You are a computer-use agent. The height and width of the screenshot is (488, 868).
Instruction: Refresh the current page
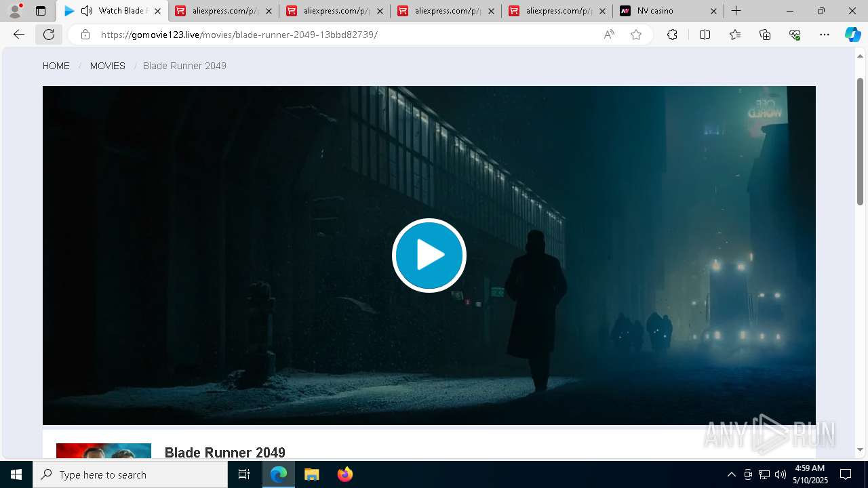pyautogui.click(x=49, y=35)
